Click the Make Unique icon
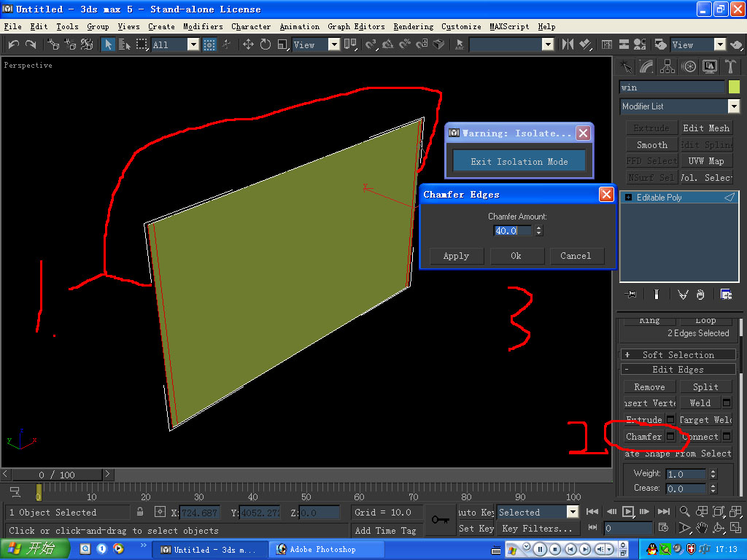The height and width of the screenshot is (560, 747). 683,295
